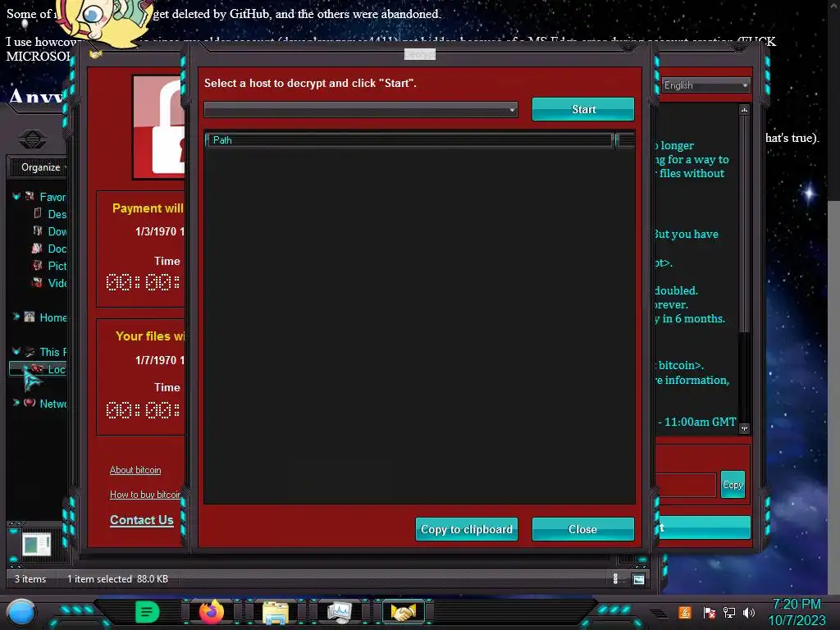Image resolution: width=840 pixels, height=630 pixels.
Task: Click the cartoon character image in browser page
Action: point(103,21)
